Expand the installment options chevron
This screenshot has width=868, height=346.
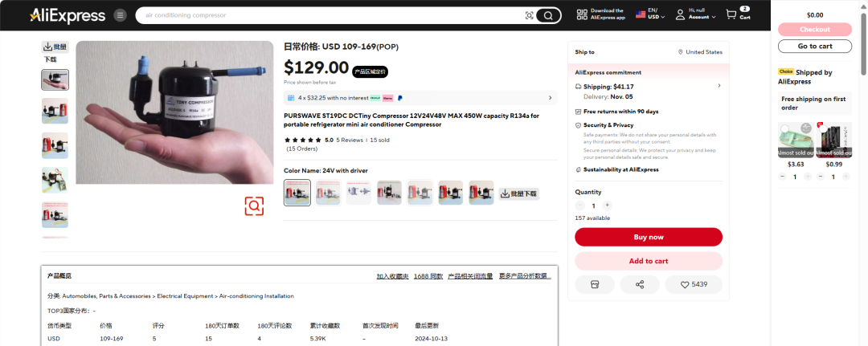pyautogui.click(x=551, y=98)
